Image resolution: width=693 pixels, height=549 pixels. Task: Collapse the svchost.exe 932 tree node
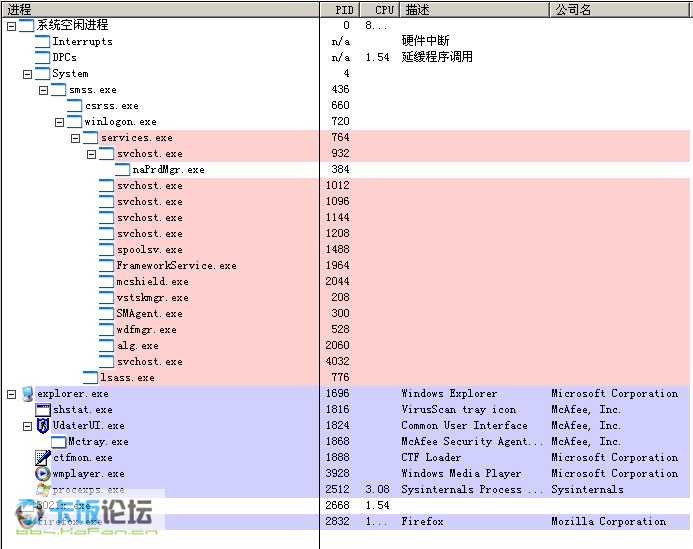(91, 154)
